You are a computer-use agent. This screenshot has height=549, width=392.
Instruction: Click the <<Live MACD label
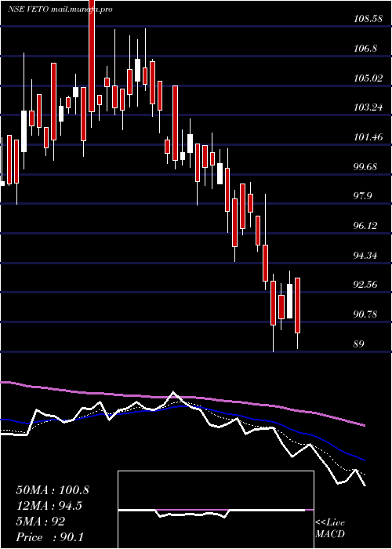click(330, 529)
